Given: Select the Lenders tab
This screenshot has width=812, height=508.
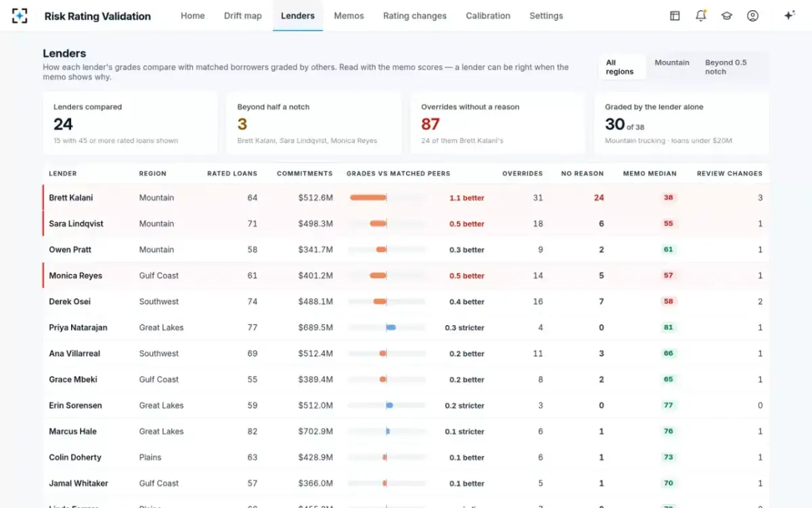Looking at the screenshot, I should [298, 16].
